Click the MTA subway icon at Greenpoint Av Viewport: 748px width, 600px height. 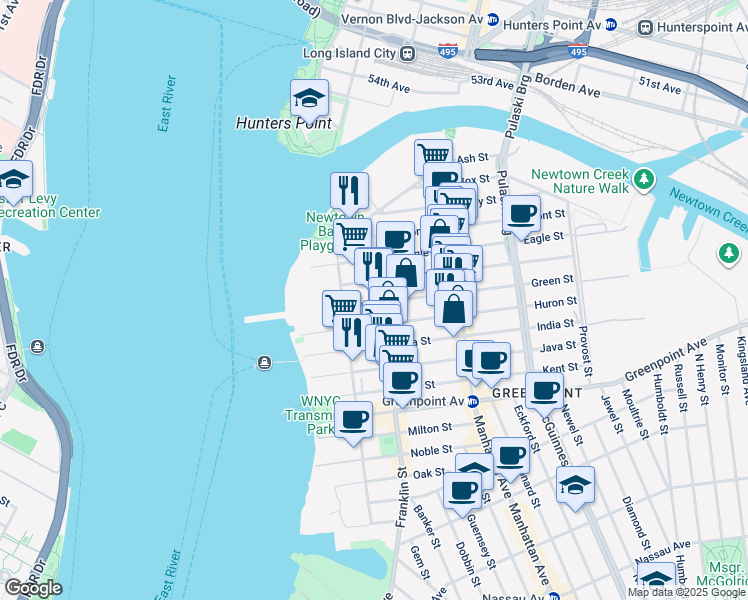(x=472, y=402)
